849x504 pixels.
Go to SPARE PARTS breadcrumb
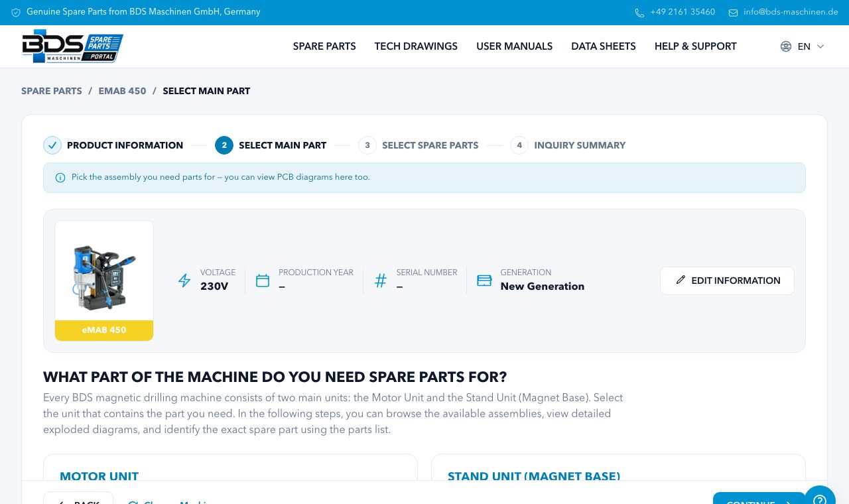52,91
